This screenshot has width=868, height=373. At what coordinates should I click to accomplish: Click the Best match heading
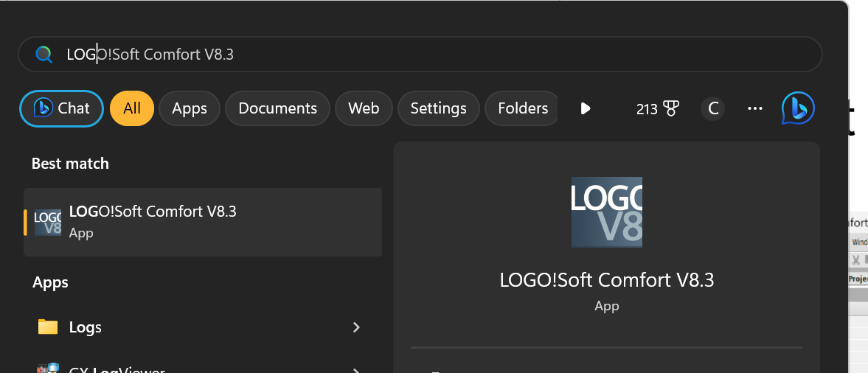click(70, 164)
